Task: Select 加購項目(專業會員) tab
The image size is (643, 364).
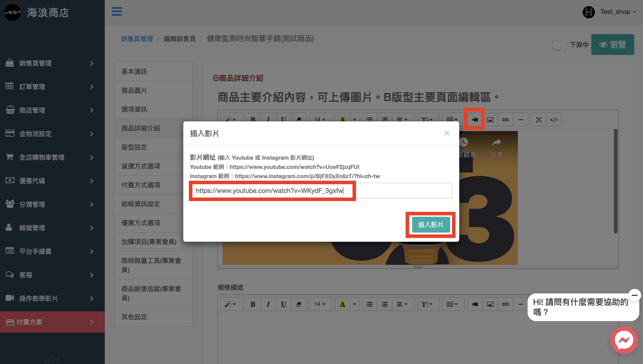Action: [153, 242]
